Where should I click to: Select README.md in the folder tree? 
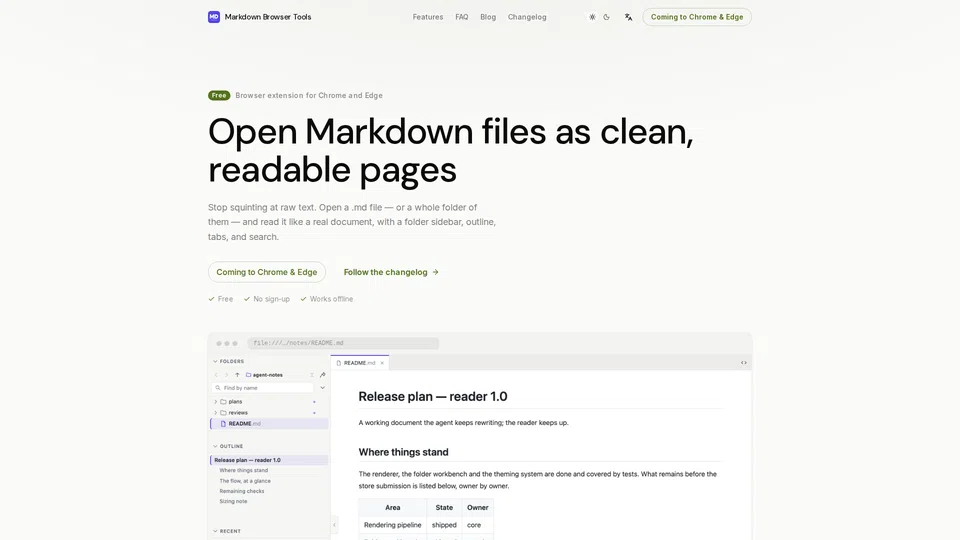[x=269, y=424]
